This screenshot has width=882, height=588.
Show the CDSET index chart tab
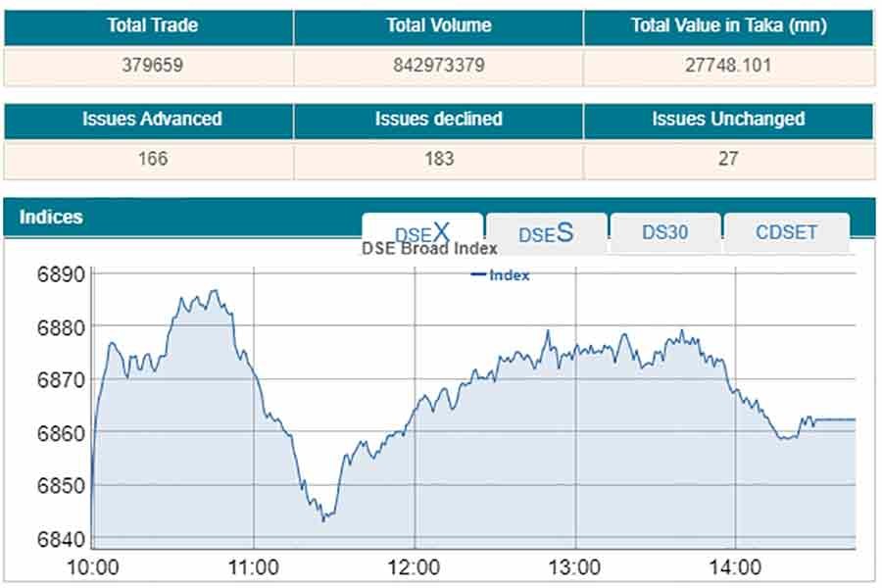pyautogui.click(x=786, y=233)
